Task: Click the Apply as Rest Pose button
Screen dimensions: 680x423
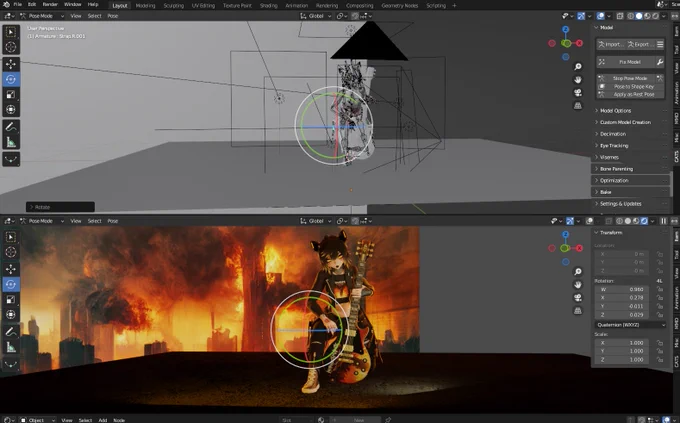Action: [x=630, y=94]
